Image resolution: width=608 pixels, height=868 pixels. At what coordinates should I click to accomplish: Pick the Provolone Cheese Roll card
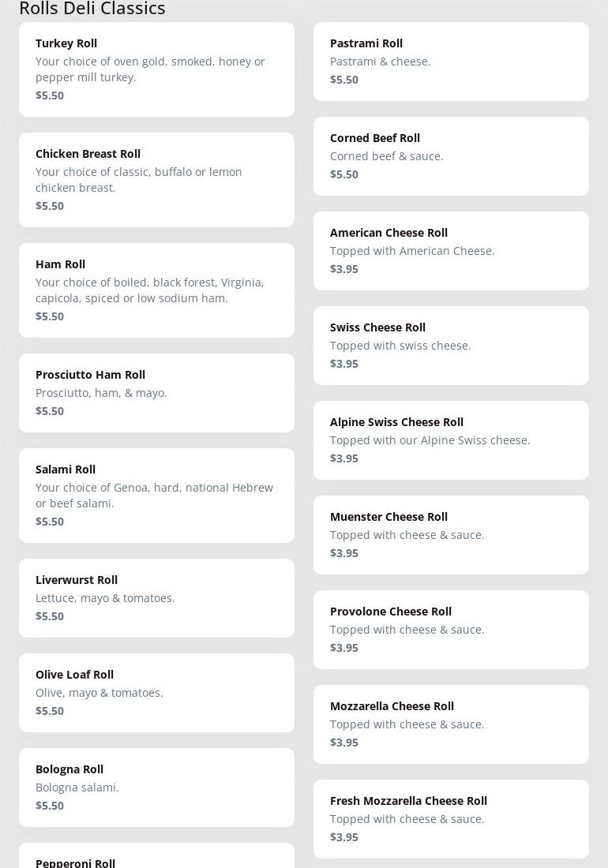(451, 630)
